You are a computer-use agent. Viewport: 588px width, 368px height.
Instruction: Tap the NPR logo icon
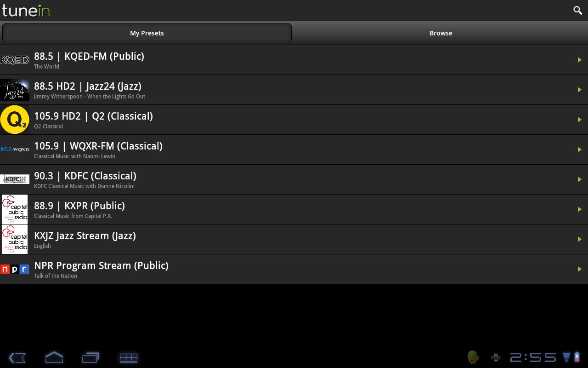coord(15,269)
